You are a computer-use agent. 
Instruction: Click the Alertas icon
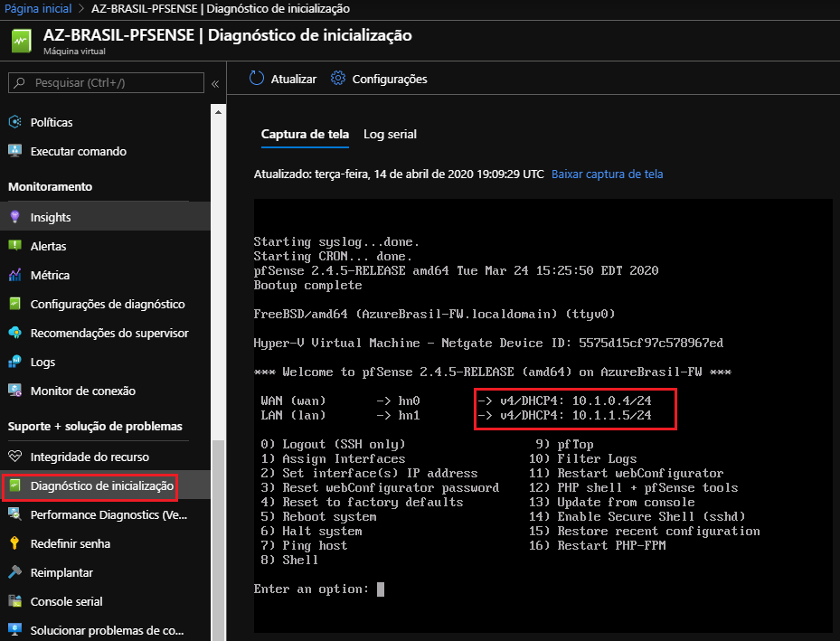[15, 245]
